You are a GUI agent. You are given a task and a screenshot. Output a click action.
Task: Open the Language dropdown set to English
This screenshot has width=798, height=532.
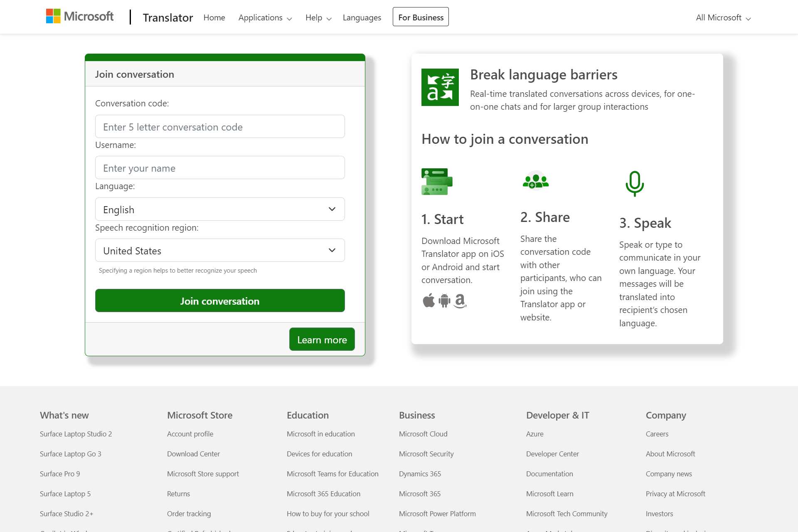[x=220, y=209]
